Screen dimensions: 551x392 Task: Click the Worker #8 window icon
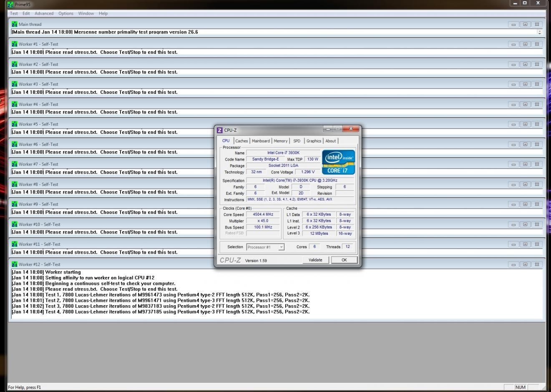point(15,184)
